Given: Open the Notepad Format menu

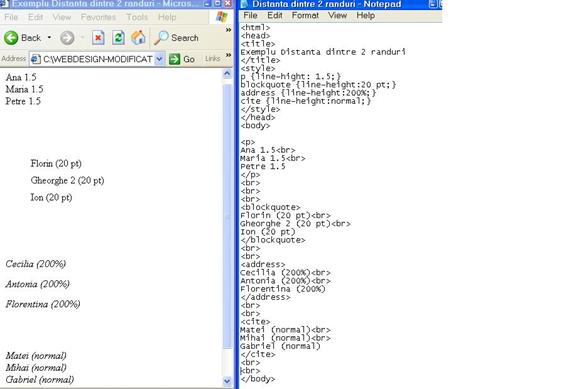Looking at the screenshot, I should point(305,15).
